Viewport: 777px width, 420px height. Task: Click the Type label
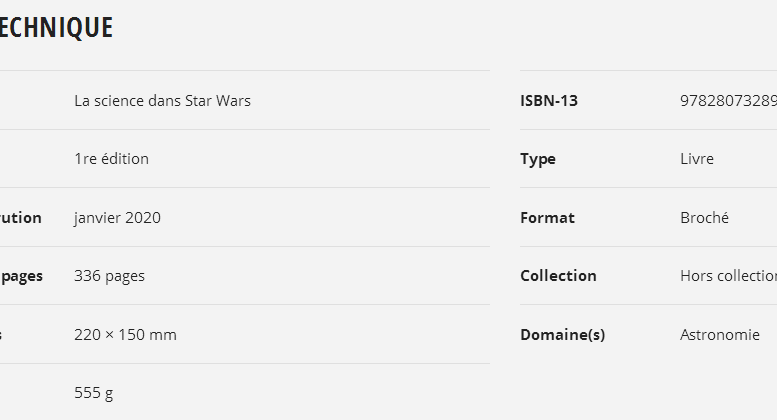537,159
